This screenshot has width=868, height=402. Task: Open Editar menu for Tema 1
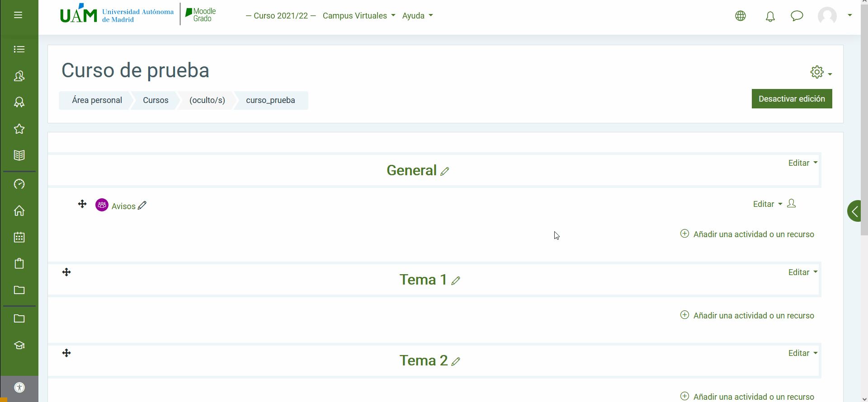click(x=803, y=272)
